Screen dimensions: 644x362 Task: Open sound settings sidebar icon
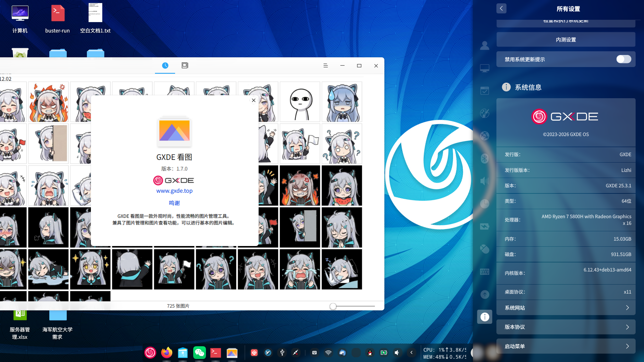click(485, 181)
